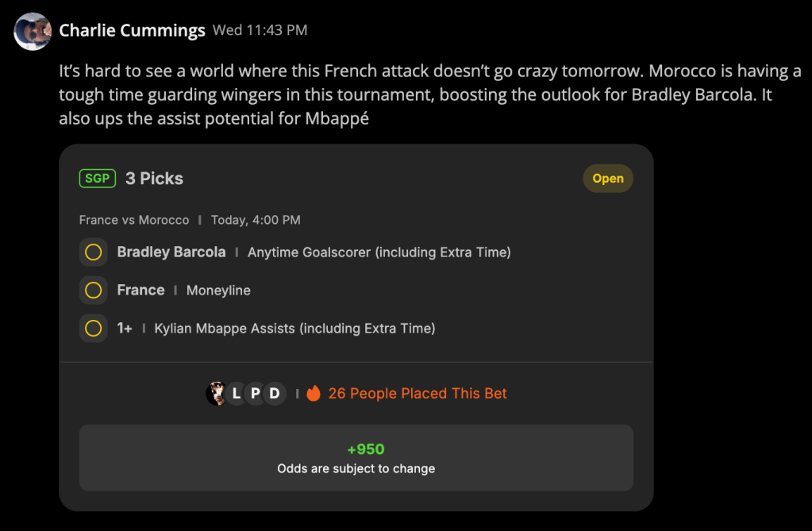Open the bettor avatar labeled L
The image size is (812, 531).
(x=237, y=393)
